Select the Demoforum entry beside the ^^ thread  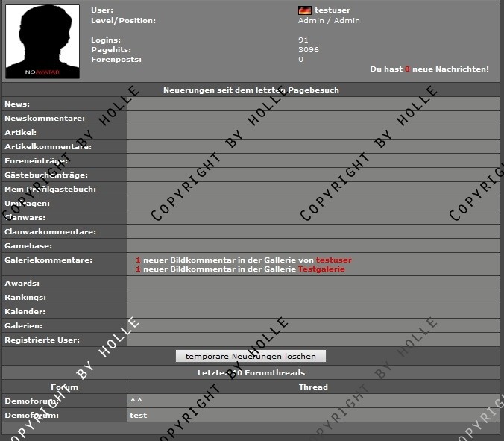pos(24,401)
